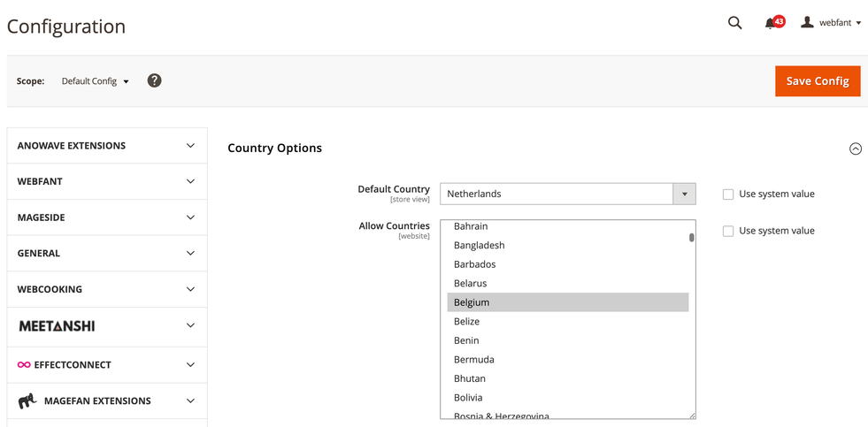
Task: Open the search magnifier icon
Action: [734, 23]
